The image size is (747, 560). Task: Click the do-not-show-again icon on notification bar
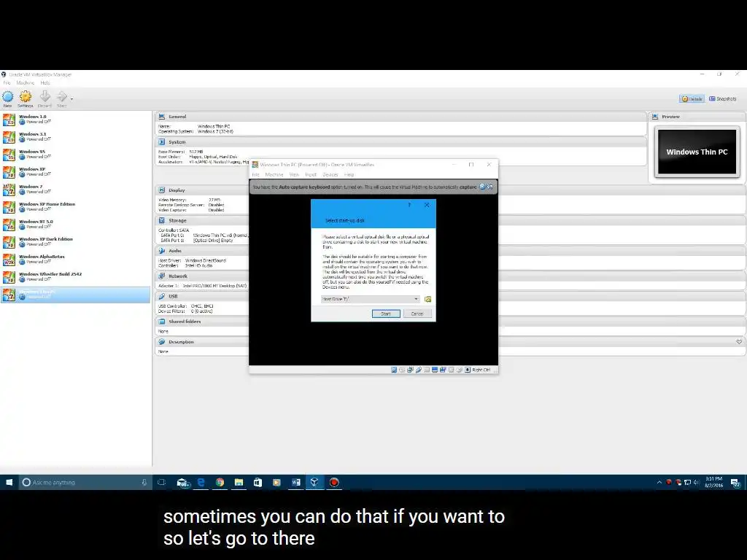[489, 187]
